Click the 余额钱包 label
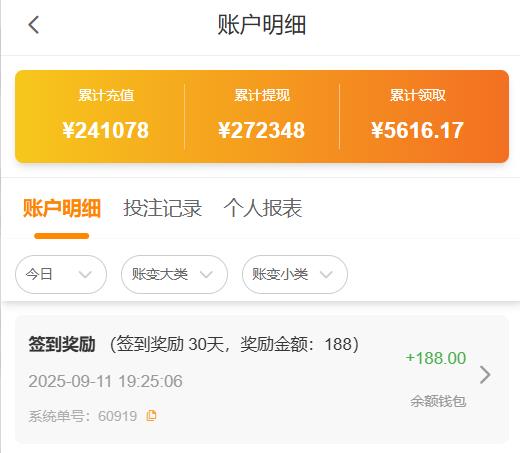The height and width of the screenshot is (453, 520). 438,401
